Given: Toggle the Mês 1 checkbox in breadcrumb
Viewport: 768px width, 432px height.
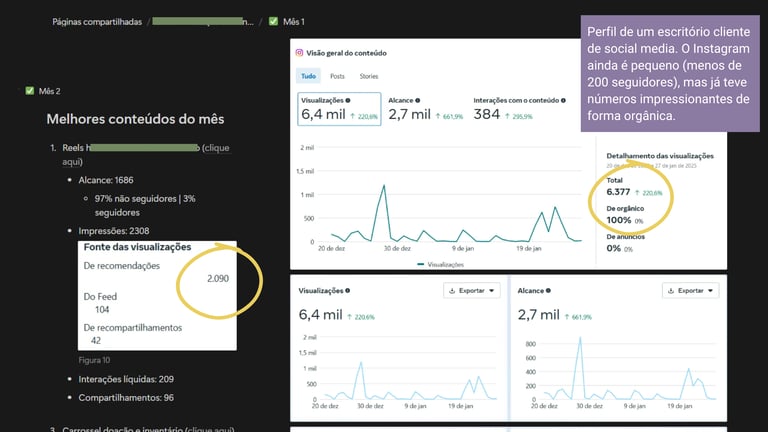Looking at the screenshot, I should (x=273, y=21).
